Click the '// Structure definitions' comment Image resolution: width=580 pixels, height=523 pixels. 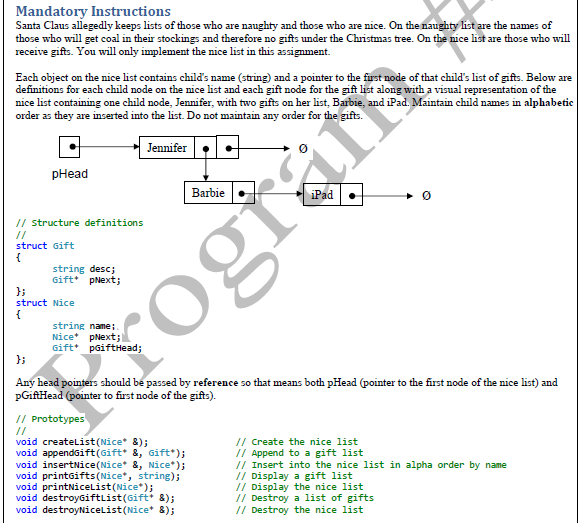(x=79, y=223)
